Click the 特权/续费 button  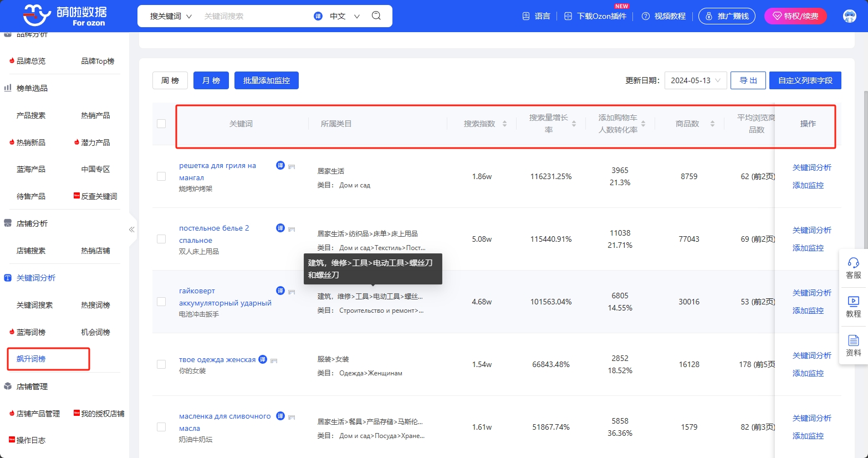[x=795, y=16]
